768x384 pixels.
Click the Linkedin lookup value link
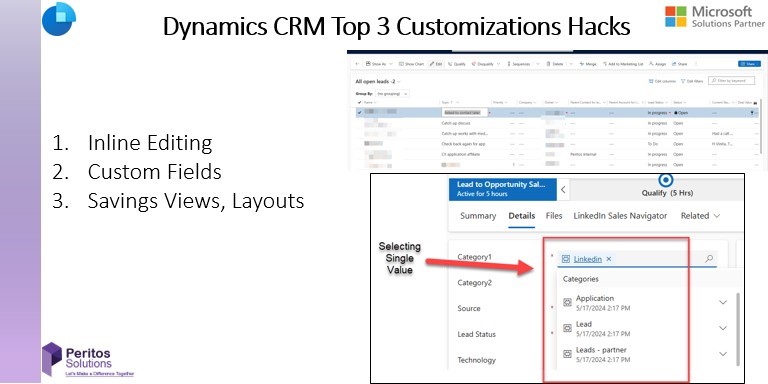(x=588, y=259)
